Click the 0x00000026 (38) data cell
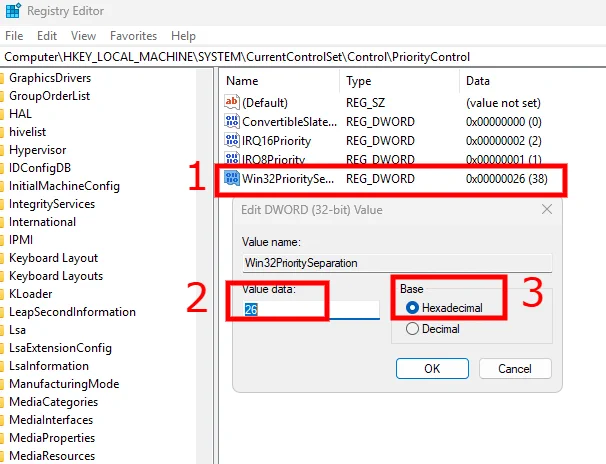Viewport: 606px width, 464px height. [x=507, y=179]
